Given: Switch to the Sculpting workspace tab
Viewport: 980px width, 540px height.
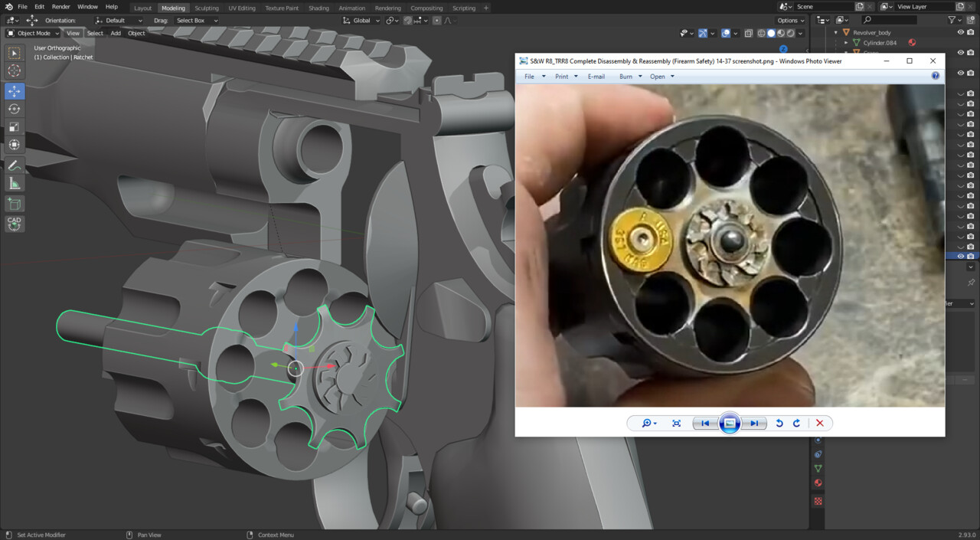Looking at the screenshot, I should click(x=207, y=8).
